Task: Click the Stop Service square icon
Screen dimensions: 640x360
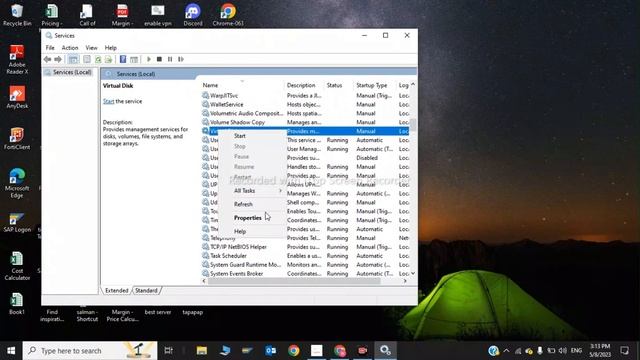Action: pos(159,60)
